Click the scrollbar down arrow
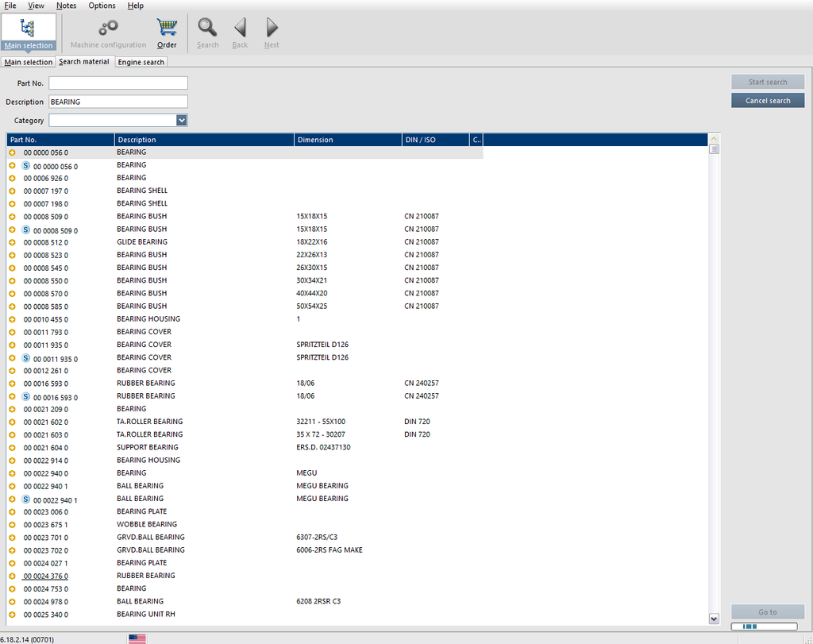This screenshot has height=644, width=813. coord(714,619)
